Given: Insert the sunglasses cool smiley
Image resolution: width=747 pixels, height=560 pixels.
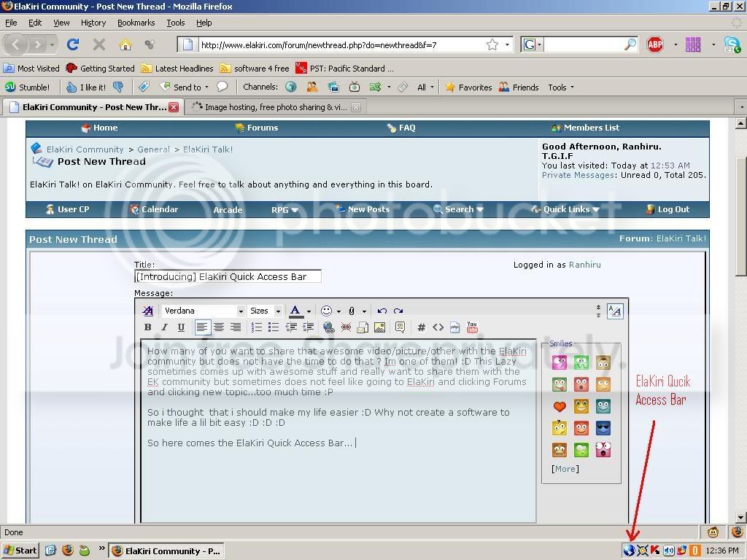Looking at the screenshot, I should pyautogui.click(x=603, y=428).
